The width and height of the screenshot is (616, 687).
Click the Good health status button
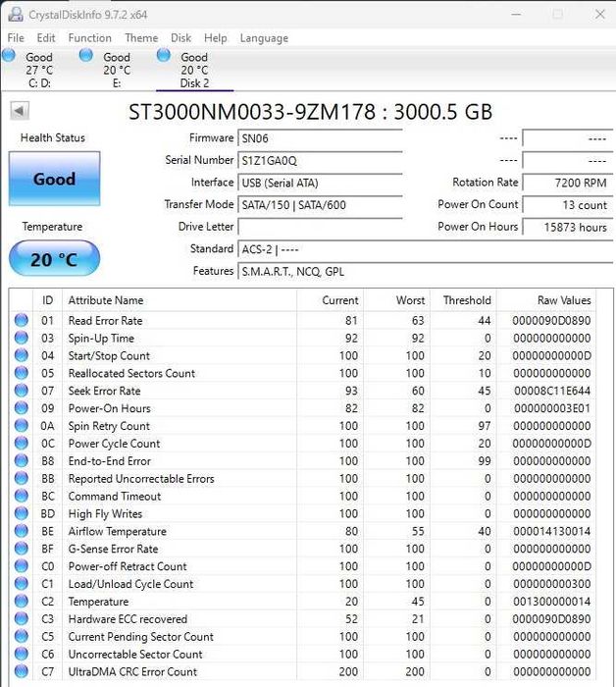tap(54, 179)
